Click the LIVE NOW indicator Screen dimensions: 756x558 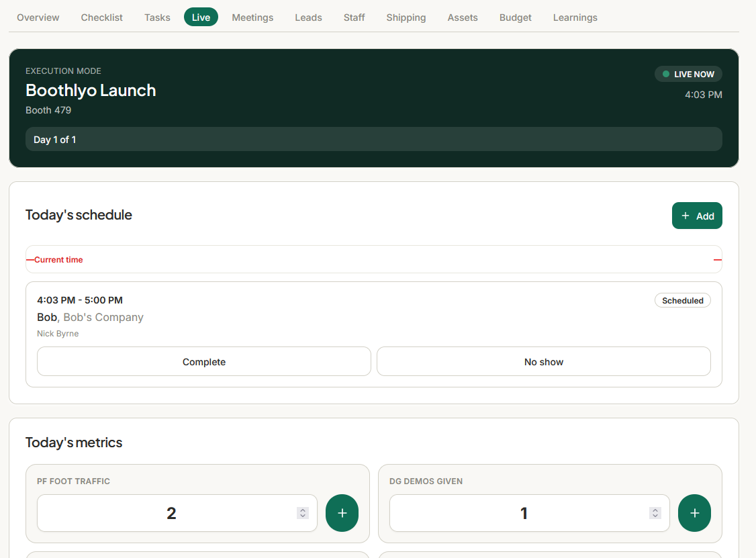coord(688,74)
